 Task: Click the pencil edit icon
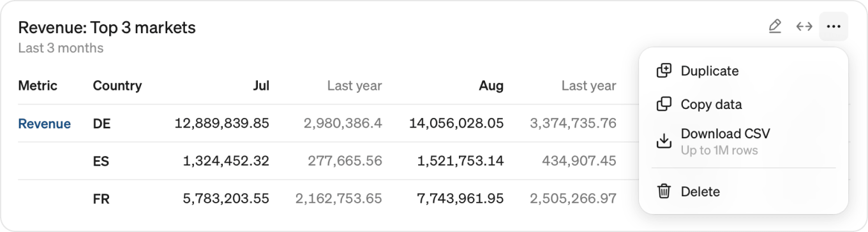(x=775, y=27)
